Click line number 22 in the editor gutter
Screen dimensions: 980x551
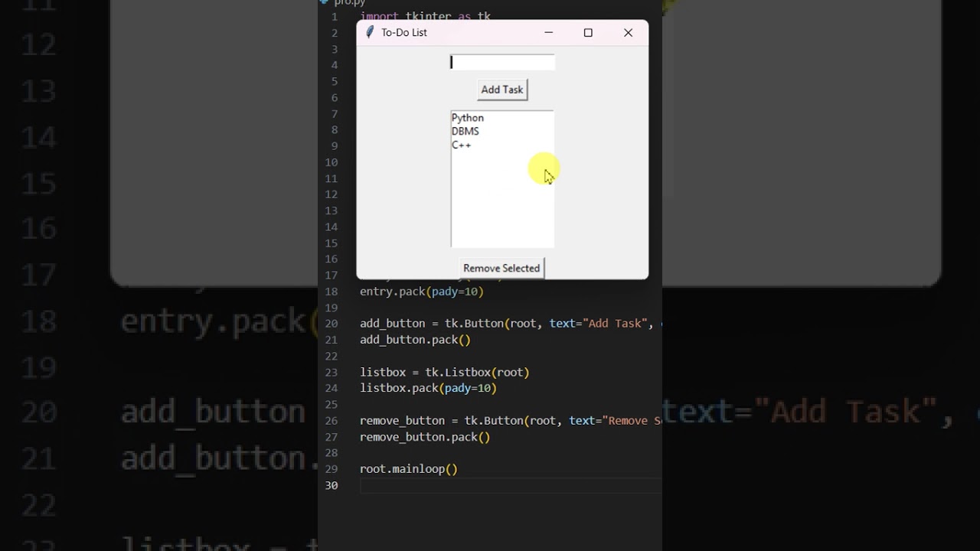[331, 356]
